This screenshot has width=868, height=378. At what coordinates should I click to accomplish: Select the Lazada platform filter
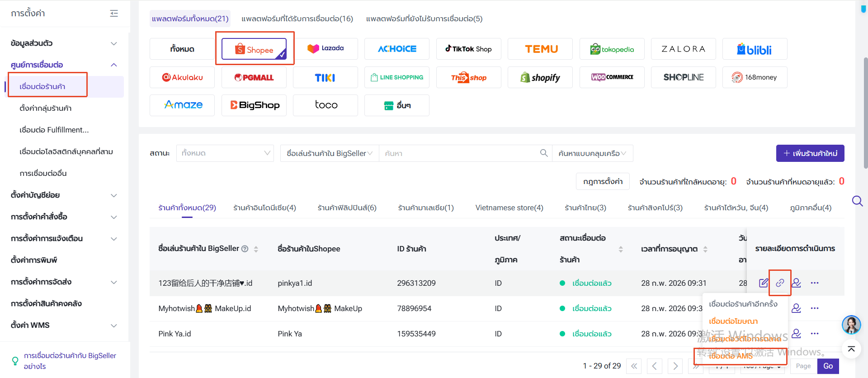(x=325, y=49)
